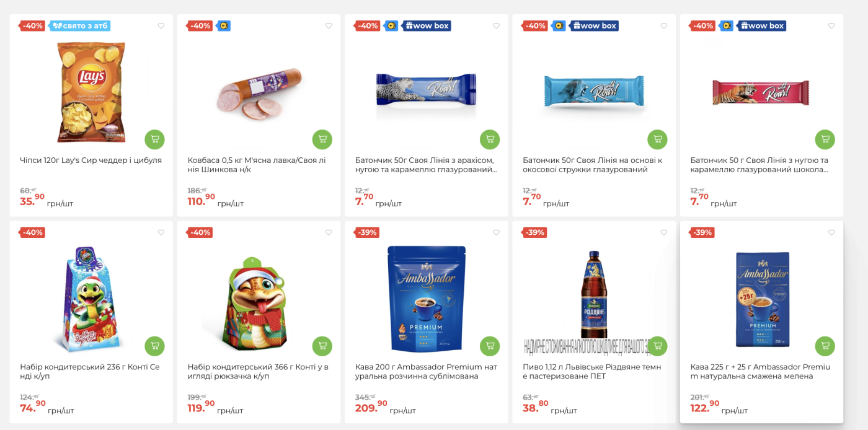
Task: Open Пиво 1,12 л Львівське Різдвяне title
Action: point(592,372)
